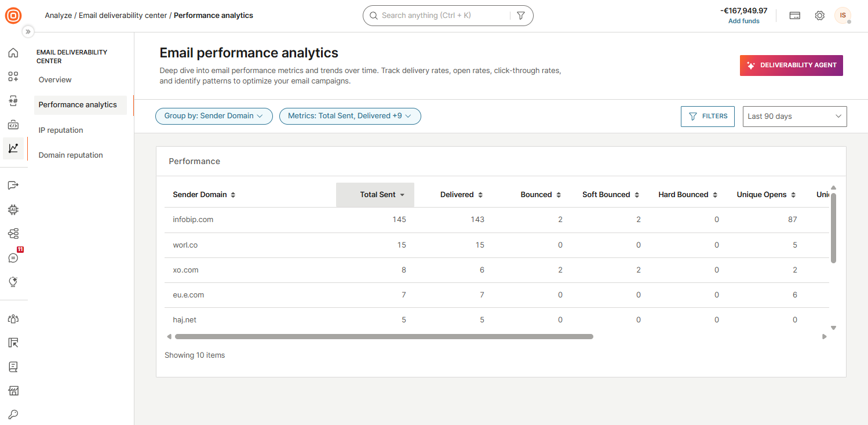Image resolution: width=868 pixels, height=425 pixels.
Task: Click the table scroll-down arrow
Action: pos(833,328)
